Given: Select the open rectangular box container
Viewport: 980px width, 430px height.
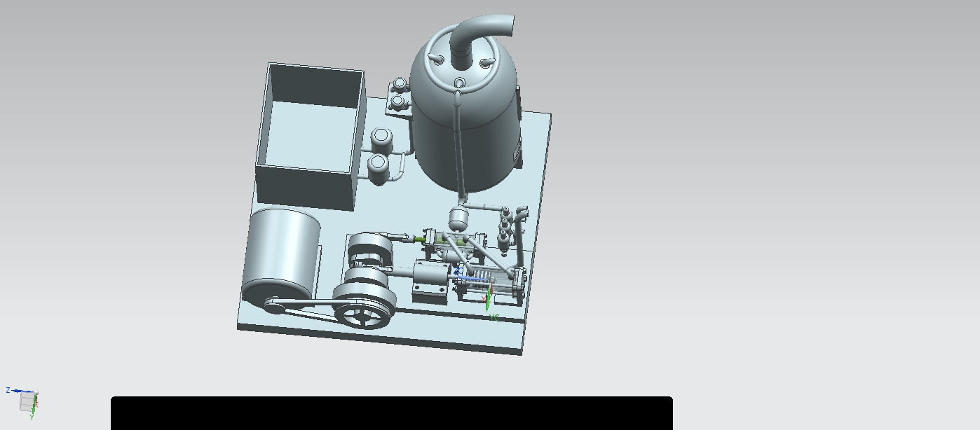Looking at the screenshot, I should [311, 135].
